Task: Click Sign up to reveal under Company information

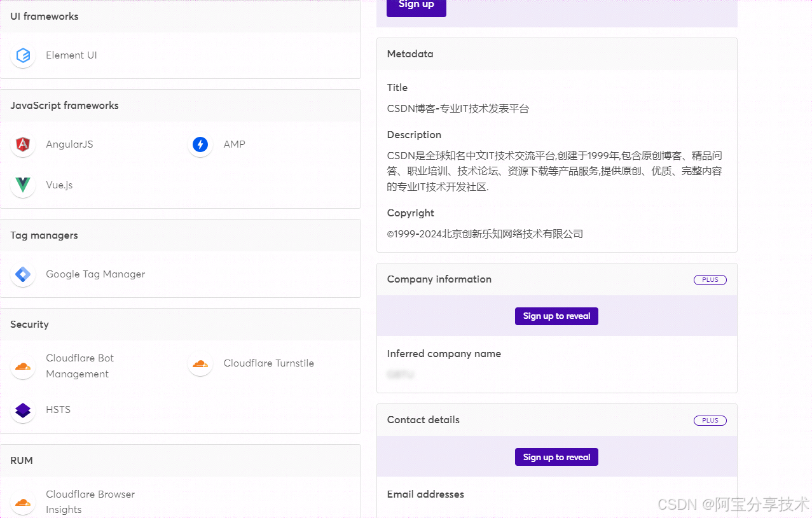Action: point(556,316)
